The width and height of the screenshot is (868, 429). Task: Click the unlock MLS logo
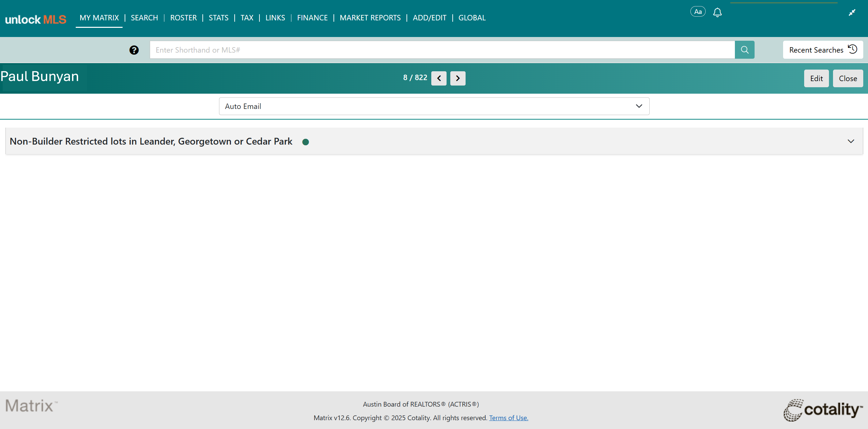(36, 19)
